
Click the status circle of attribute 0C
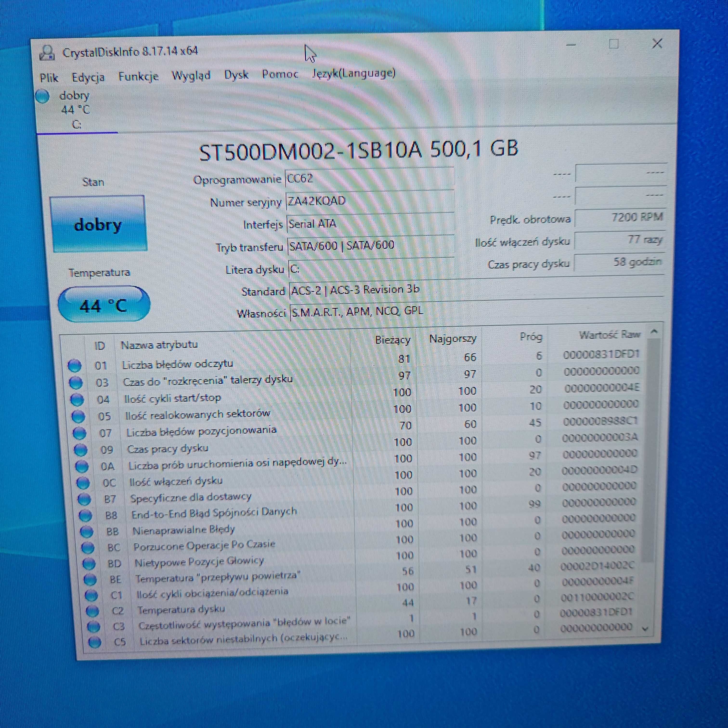click(83, 483)
